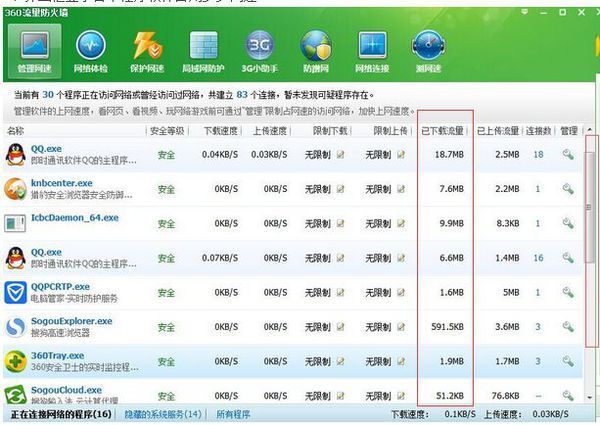Open manage magnifier for QQ.exe with 18 connections
600x425 pixels.
(568, 154)
